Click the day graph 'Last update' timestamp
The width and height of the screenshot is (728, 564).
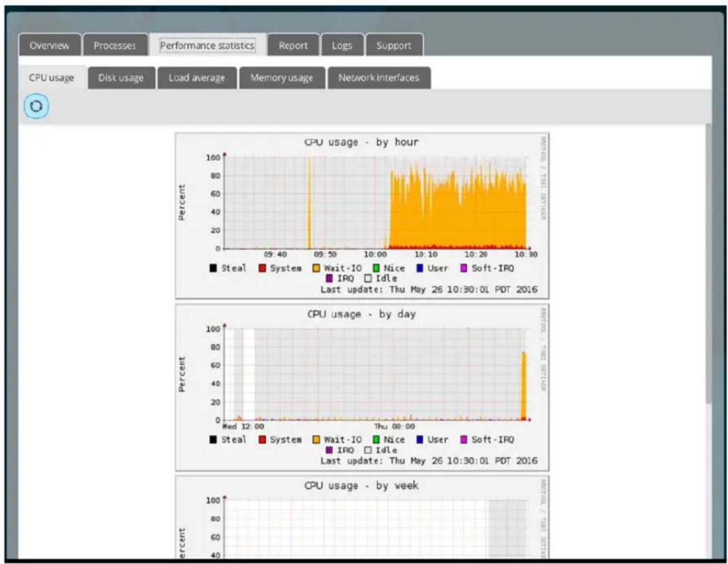[x=428, y=461]
